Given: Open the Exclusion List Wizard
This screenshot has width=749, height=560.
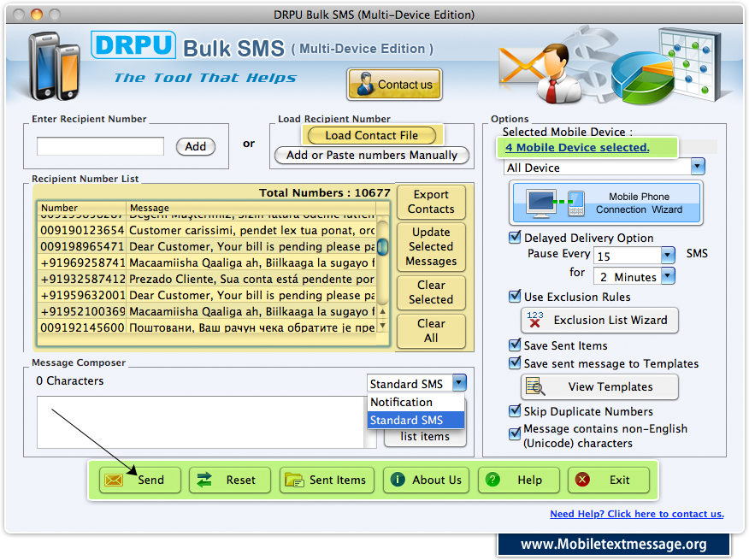Looking at the screenshot, I should coord(599,320).
